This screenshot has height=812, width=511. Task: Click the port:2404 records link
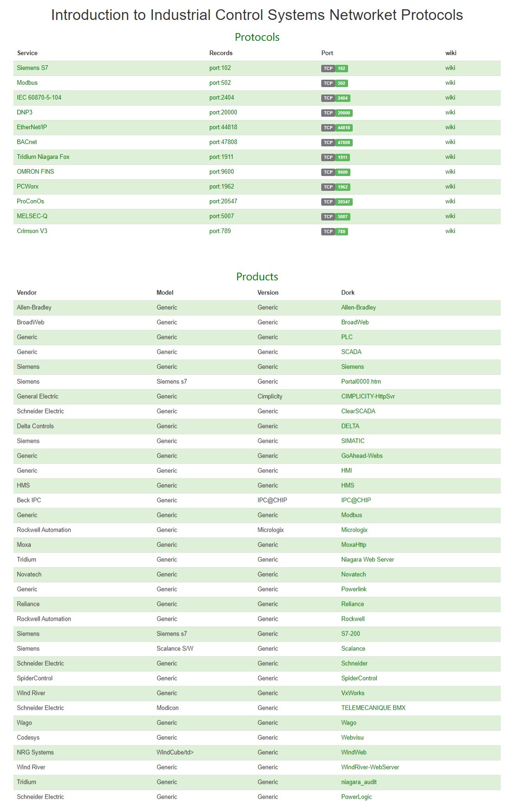(222, 98)
